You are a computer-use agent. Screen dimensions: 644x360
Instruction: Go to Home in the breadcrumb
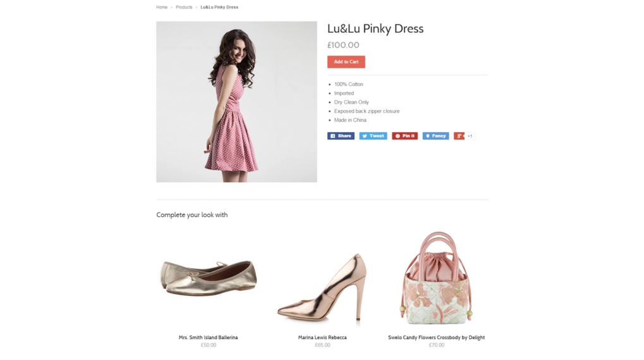pyautogui.click(x=162, y=7)
